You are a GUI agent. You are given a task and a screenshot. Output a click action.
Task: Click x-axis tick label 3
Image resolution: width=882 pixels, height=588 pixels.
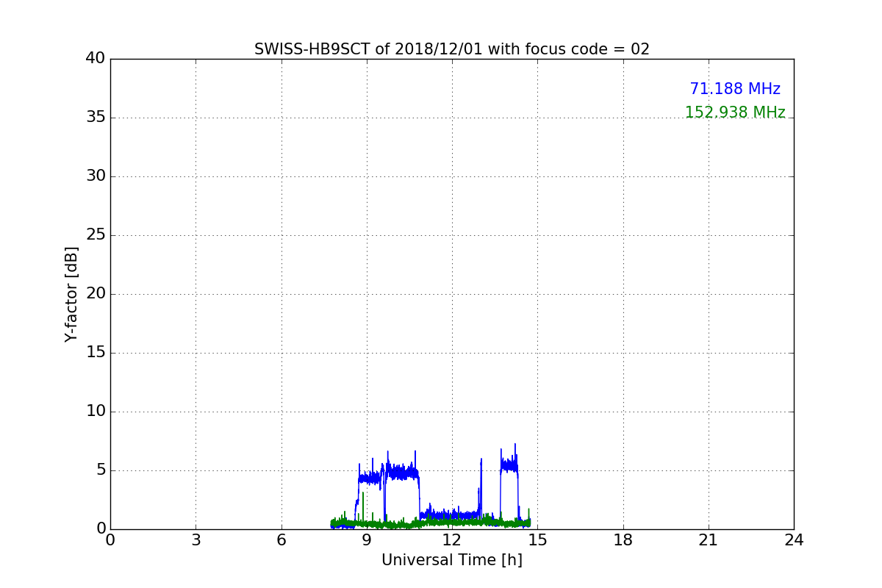196,540
